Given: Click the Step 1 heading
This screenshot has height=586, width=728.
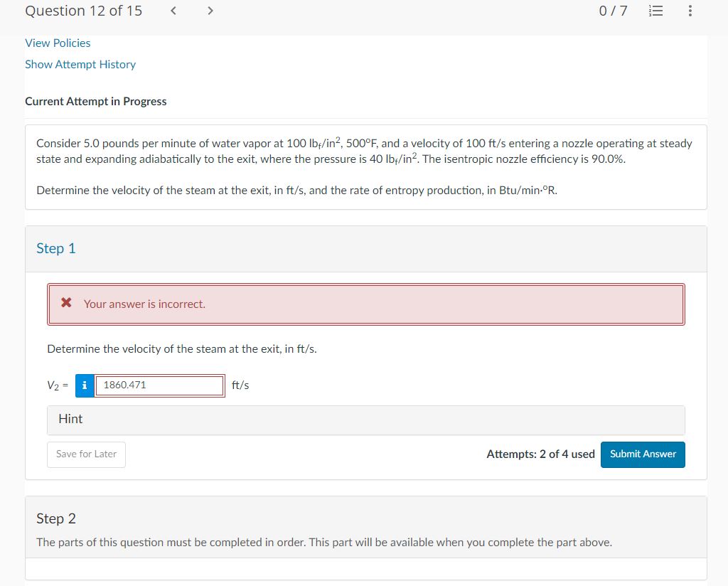Looking at the screenshot, I should click(55, 248).
